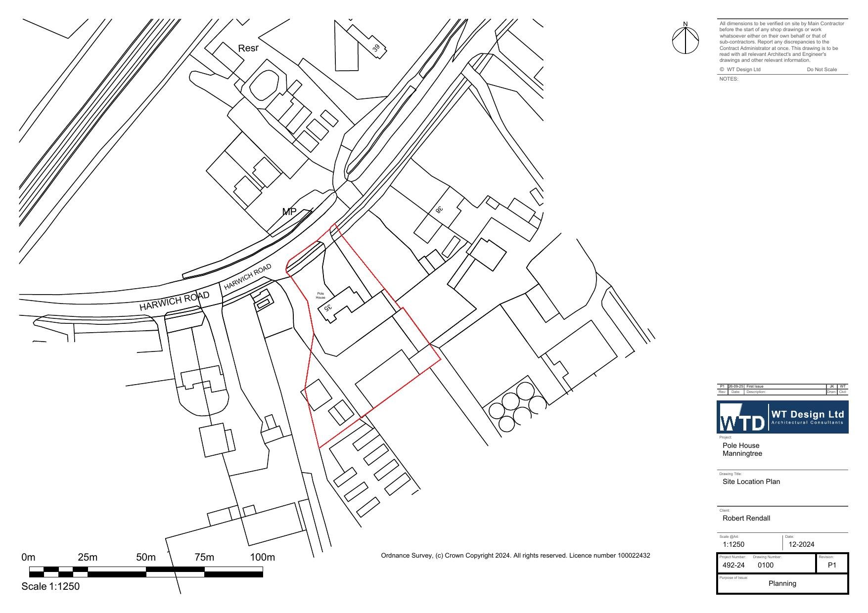Click the 1:1250 scale value in title block
Viewport: 868px width, 613px height.
(733, 544)
